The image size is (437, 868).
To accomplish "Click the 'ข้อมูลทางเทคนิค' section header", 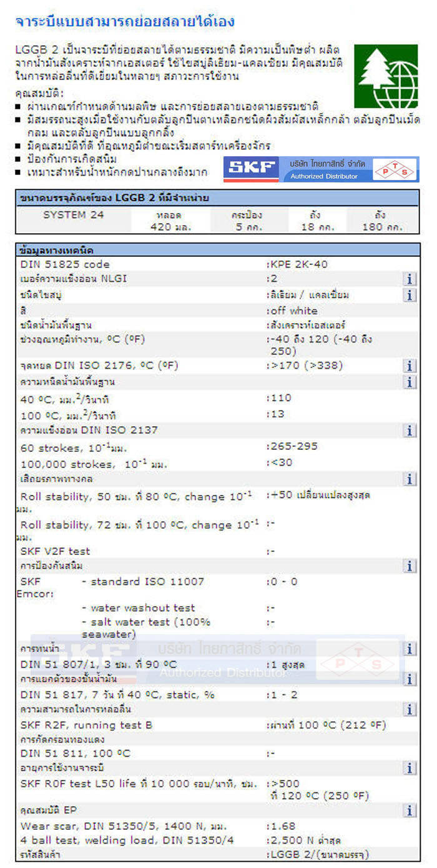I will click(x=217, y=251).
